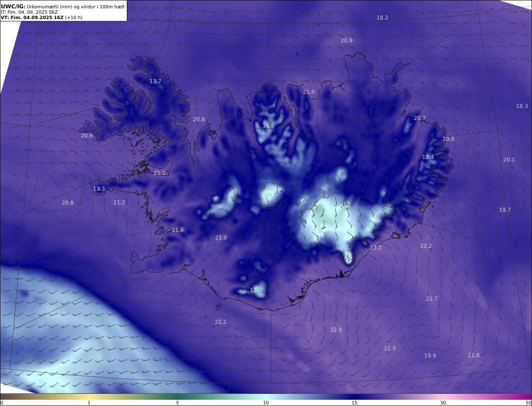This screenshot has height=406, width=532.
Task: Select the 13.3 value label
Action: [x=99, y=189]
